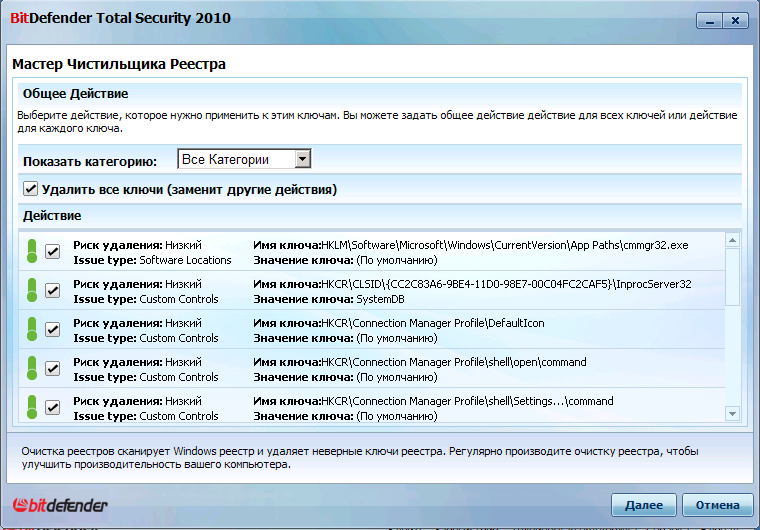Close the BitDefender Total Security window

tap(735, 21)
